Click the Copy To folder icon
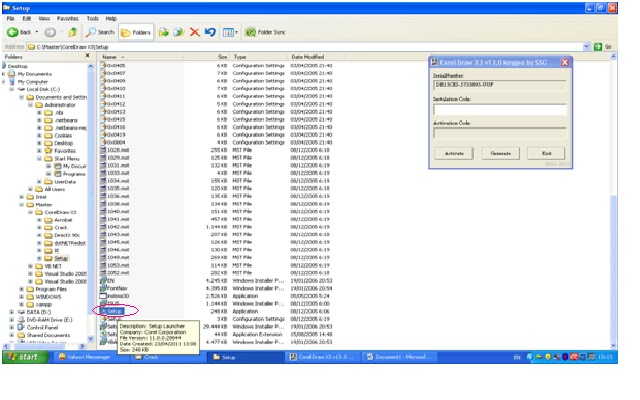The image size is (640, 400). point(179,32)
